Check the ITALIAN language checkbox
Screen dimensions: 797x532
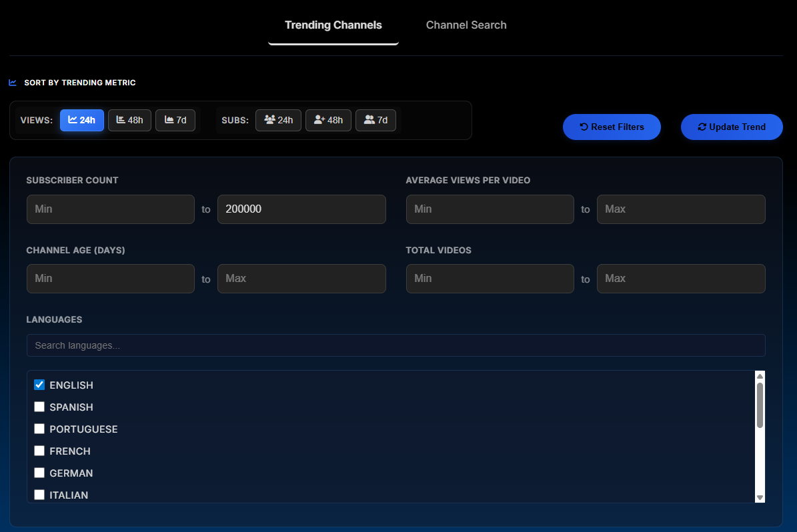(39, 495)
